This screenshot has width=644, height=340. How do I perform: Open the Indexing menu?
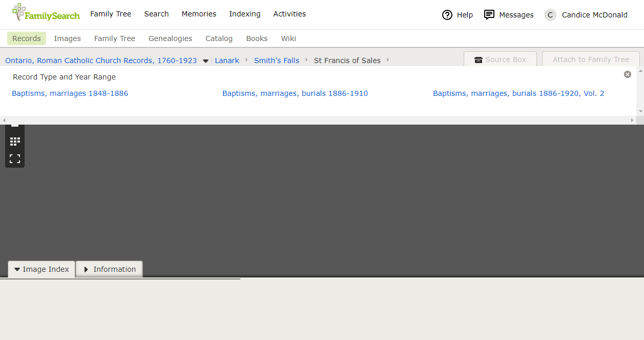click(244, 14)
